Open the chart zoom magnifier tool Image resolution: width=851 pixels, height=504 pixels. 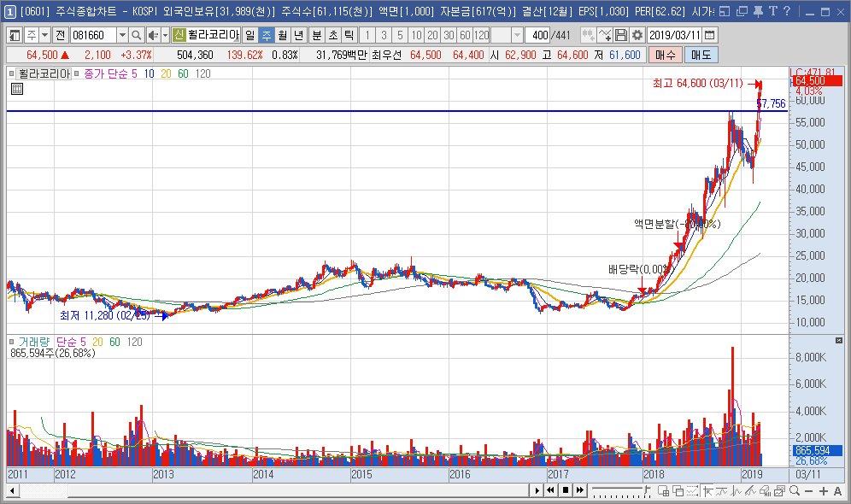click(x=795, y=490)
